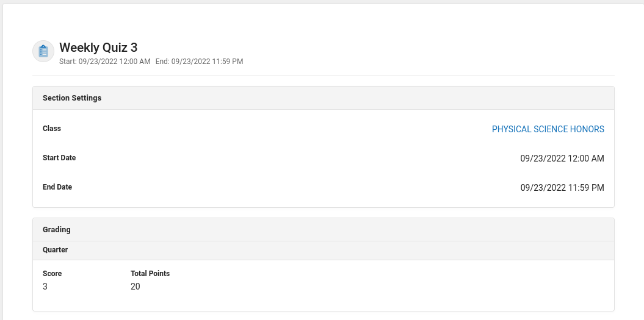
Task: Select the Start timestamp under the quiz title
Action: coord(104,62)
